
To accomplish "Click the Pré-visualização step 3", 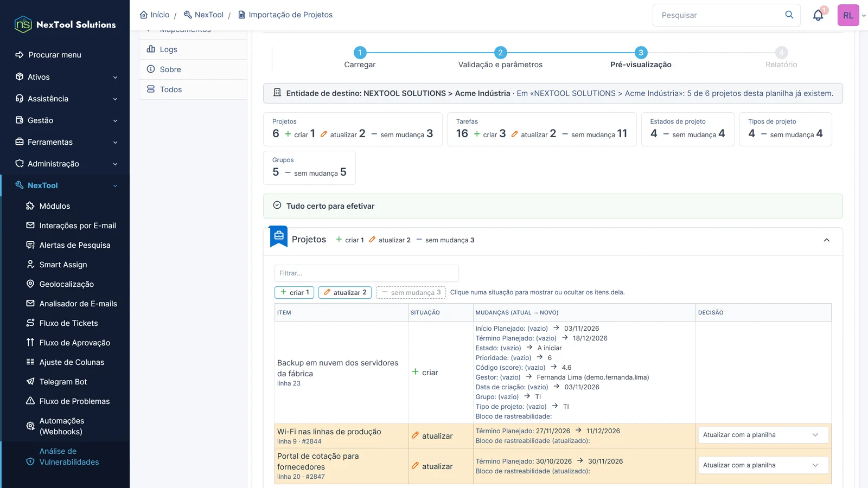I will coord(641,58).
